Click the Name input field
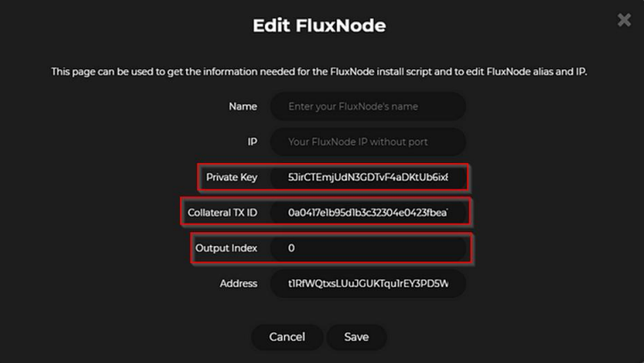The width and height of the screenshot is (644, 363). [368, 107]
